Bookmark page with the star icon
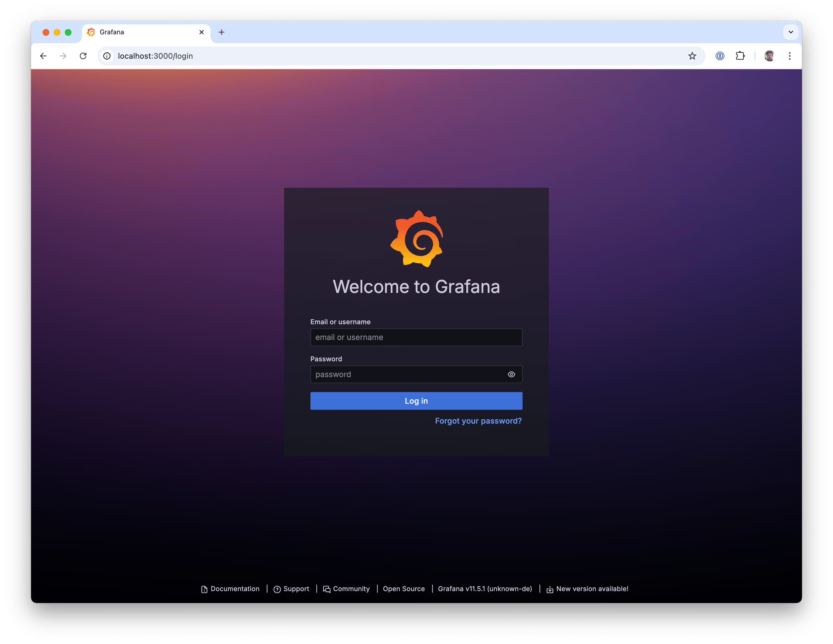Viewport: 833px width, 644px height. click(x=692, y=56)
